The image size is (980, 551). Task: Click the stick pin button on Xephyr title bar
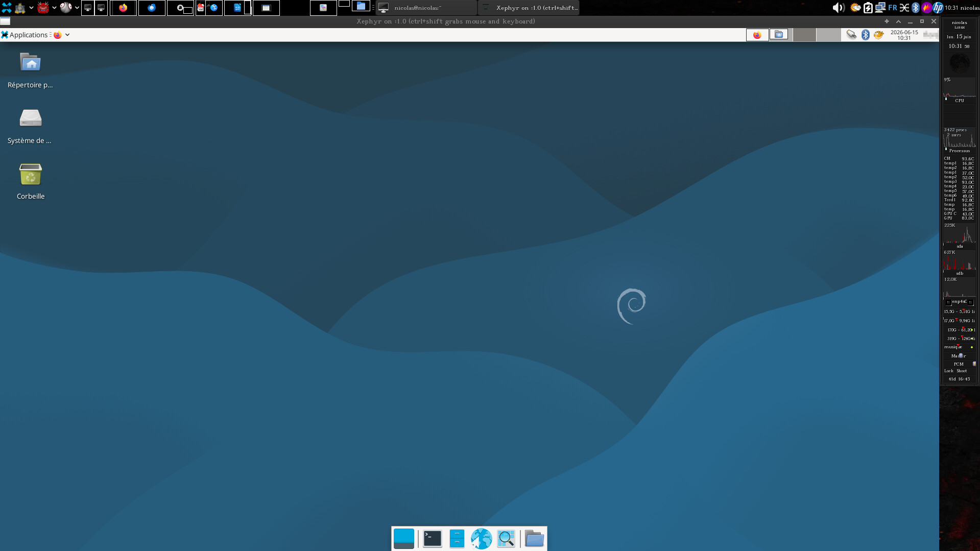coord(887,21)
